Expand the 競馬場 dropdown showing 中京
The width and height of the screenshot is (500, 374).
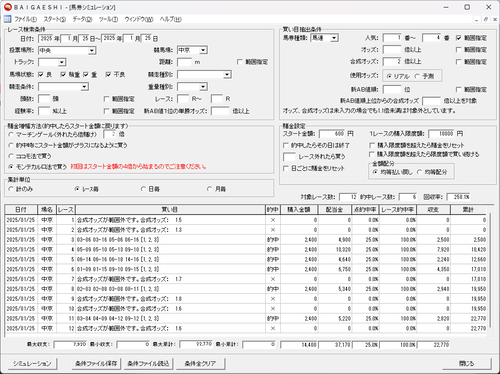(x=203, y=50)
